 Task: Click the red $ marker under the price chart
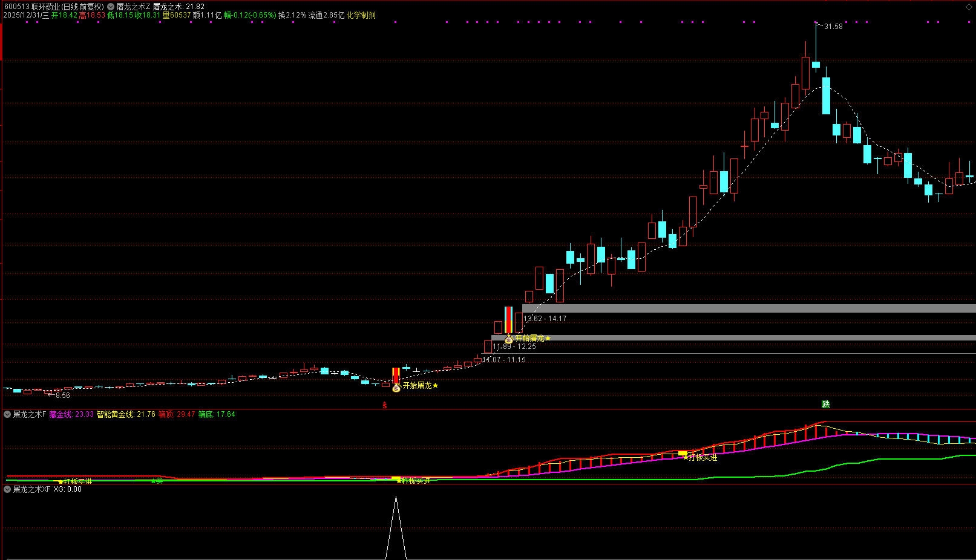(385, 406)
